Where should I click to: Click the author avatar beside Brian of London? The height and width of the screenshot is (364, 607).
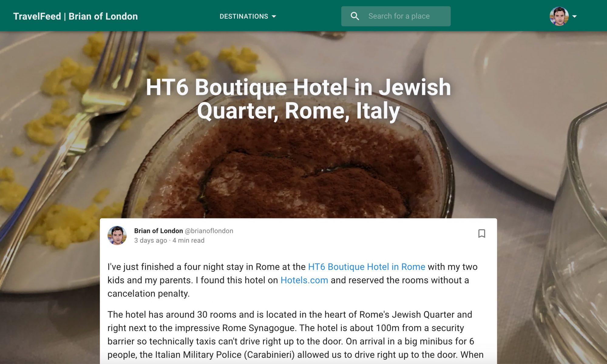[x=117, y=235]
